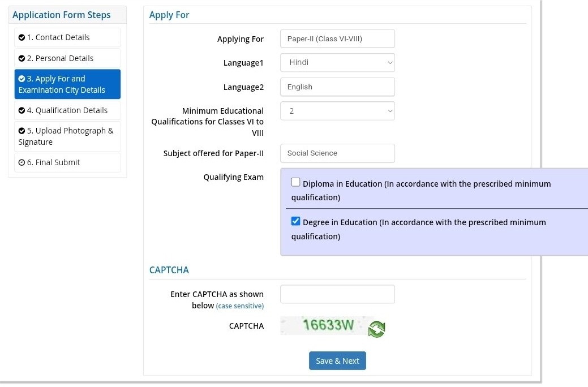The image size is (588, 387).
Task: Click checkmark icon beside Contact Details
Action: [22, 37]
